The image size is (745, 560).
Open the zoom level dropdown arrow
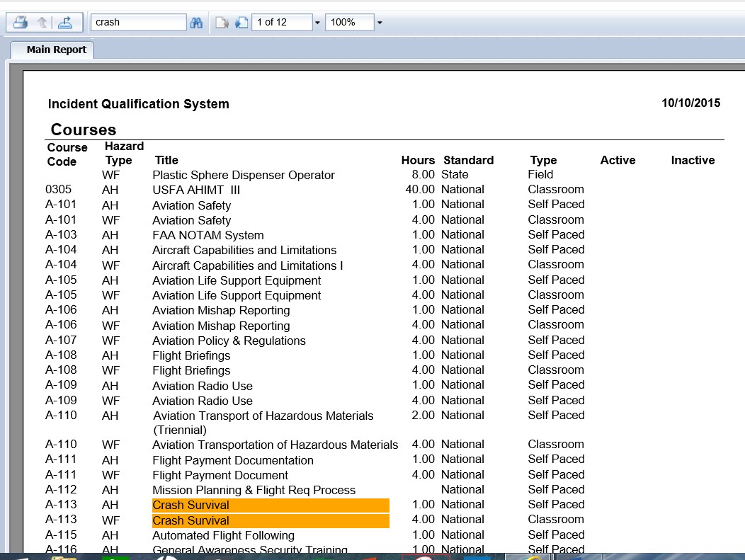pyautogui.click(x=380, y=23)
